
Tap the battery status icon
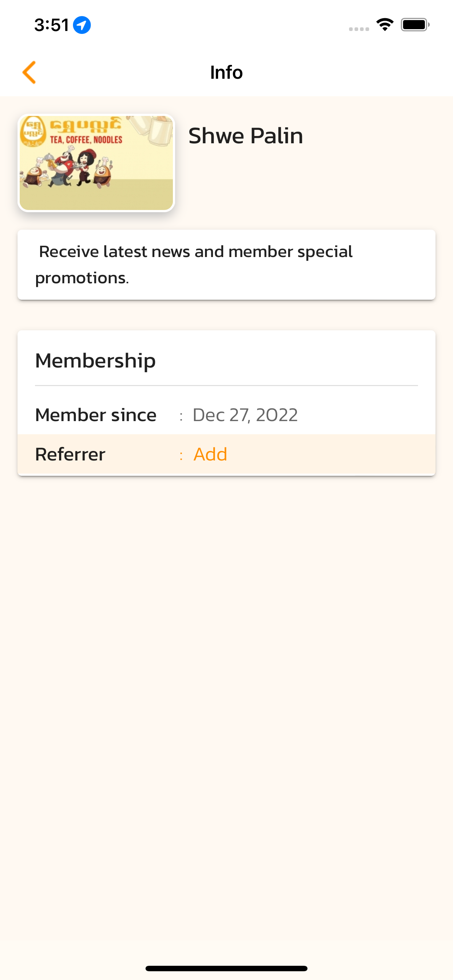[x=415, y=25]
